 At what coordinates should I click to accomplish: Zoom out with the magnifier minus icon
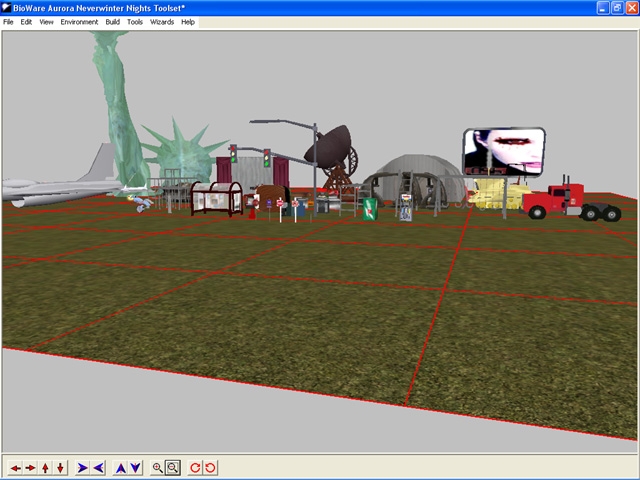(173, 467)
